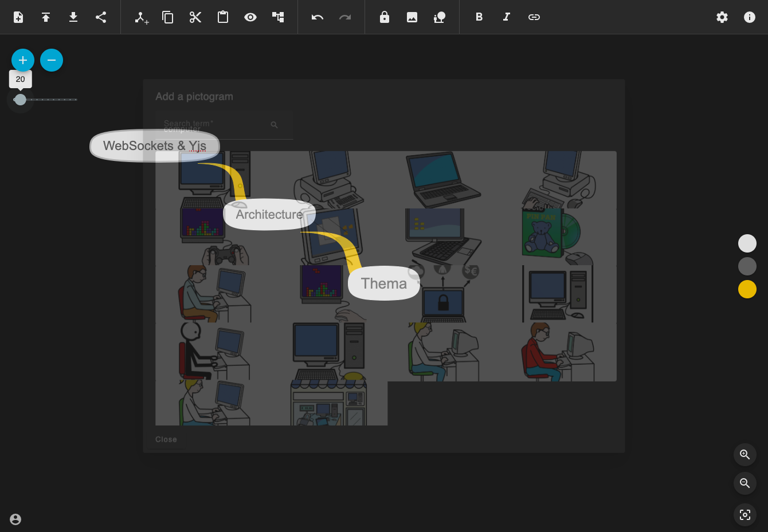This screenshot has height=532, width=768.
Task: Select the Thema node
Action: [384, 283]
